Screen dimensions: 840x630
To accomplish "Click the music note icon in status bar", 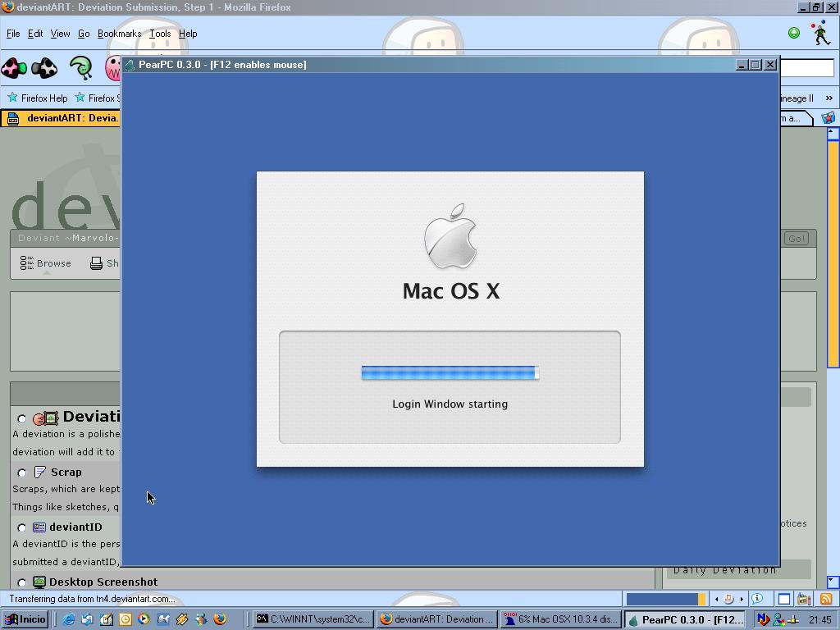I will click(x=728, y=599).
